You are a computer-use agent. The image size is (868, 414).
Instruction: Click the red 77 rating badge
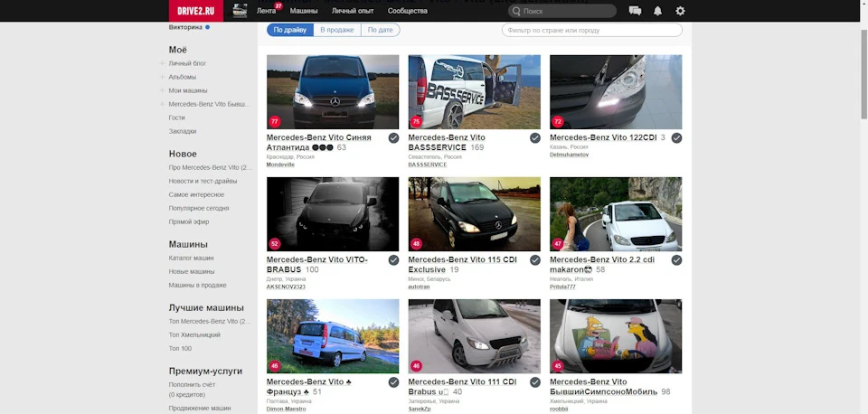tap(275, 121)
